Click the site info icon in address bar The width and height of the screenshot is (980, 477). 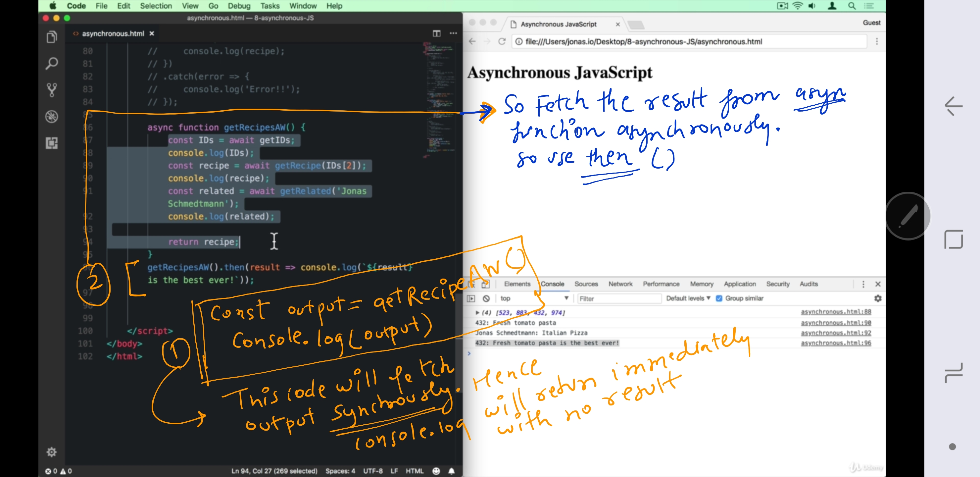coord(518,41)
